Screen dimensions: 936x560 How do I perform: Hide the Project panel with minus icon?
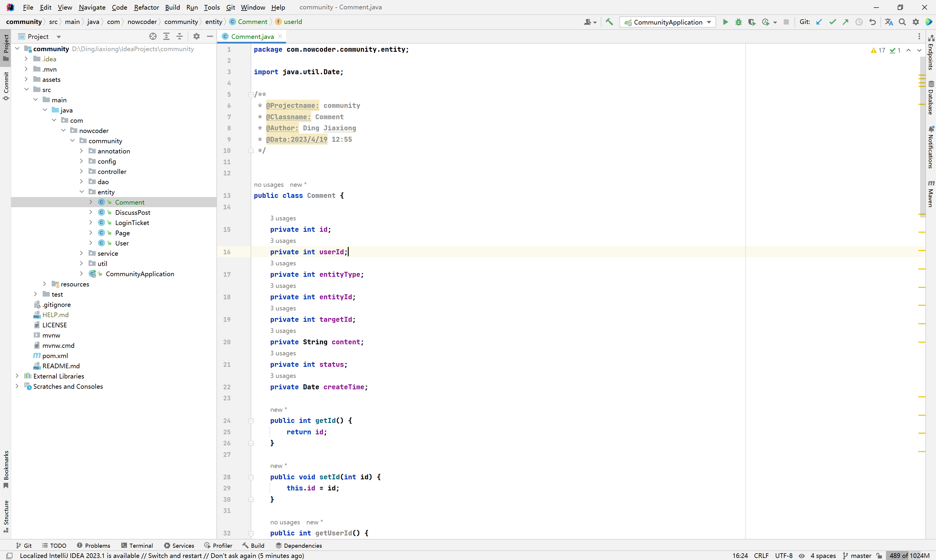[210, 36]
